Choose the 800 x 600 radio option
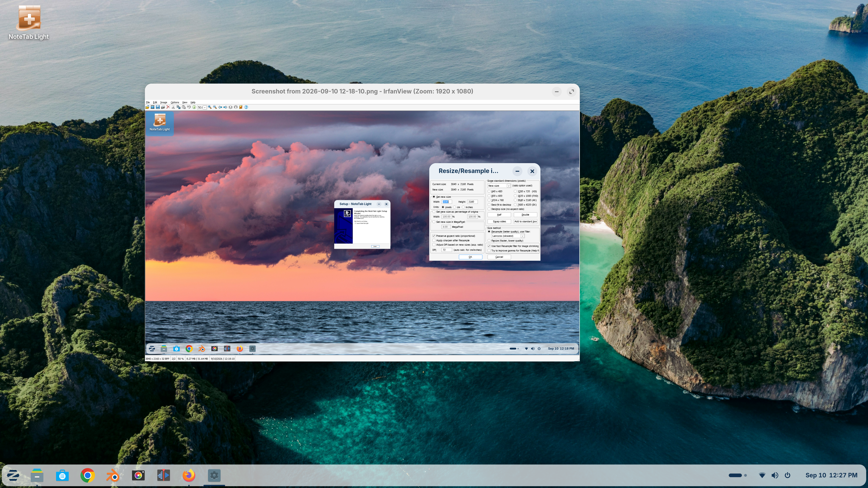 pos(489,196)
